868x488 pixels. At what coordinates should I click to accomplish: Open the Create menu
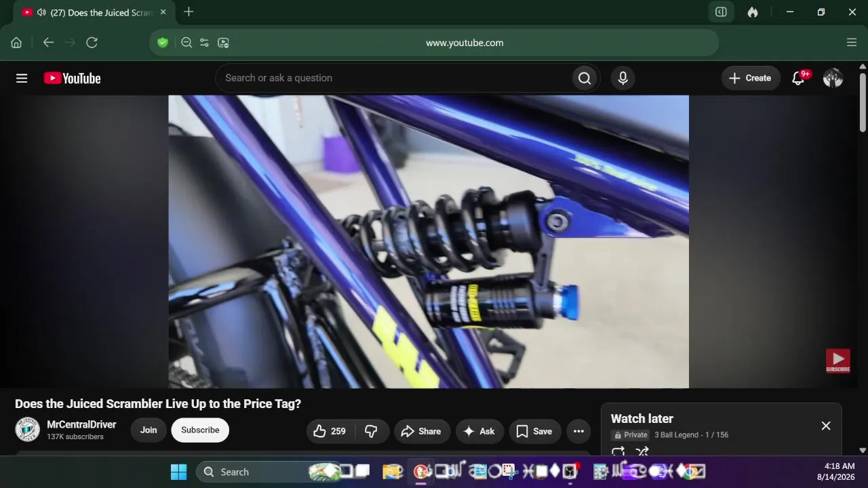click(751, 79)
